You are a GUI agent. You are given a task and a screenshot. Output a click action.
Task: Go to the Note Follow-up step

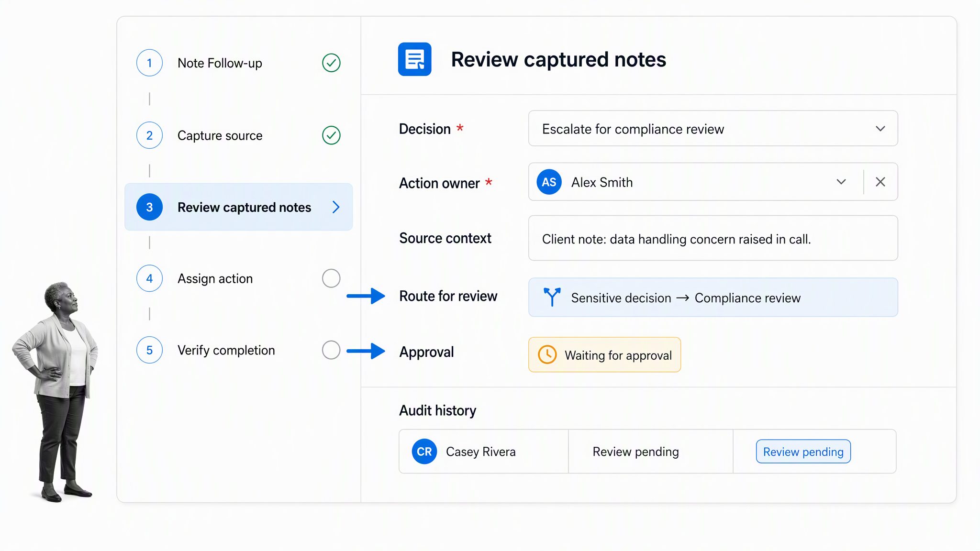[x=220, y=63]
